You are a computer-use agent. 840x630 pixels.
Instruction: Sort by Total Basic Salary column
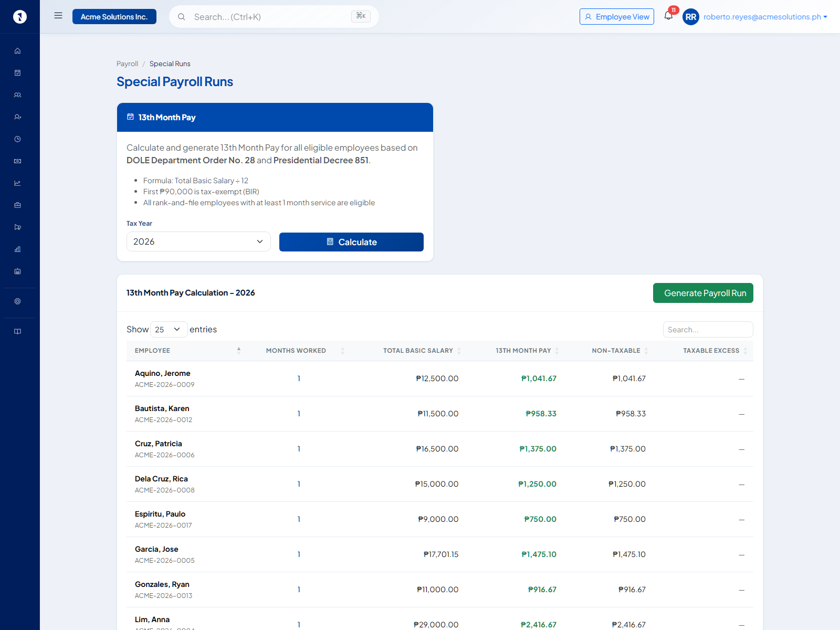click(x=408, y=351)
